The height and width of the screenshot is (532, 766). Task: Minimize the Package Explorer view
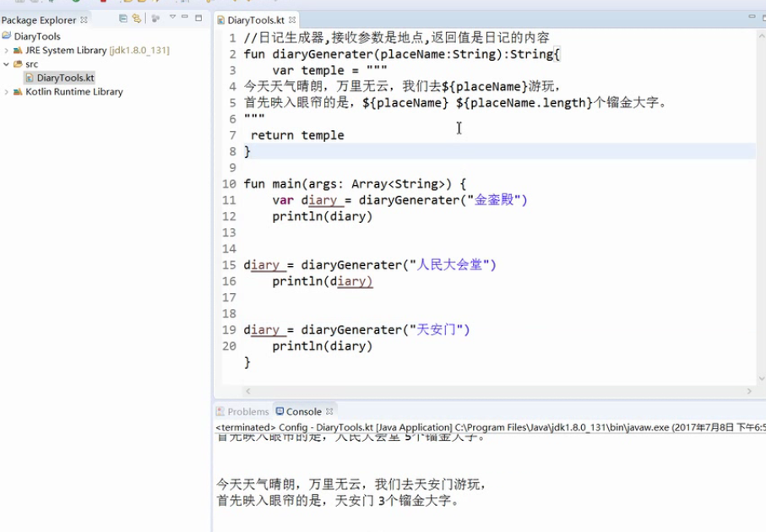[x=185, y=17]
